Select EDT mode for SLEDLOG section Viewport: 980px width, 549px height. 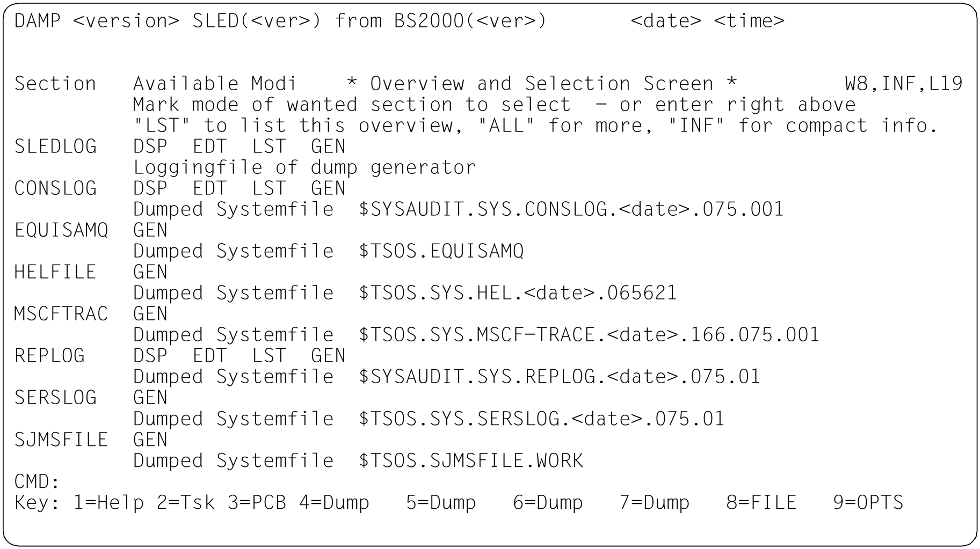click(x=209, y=147)
